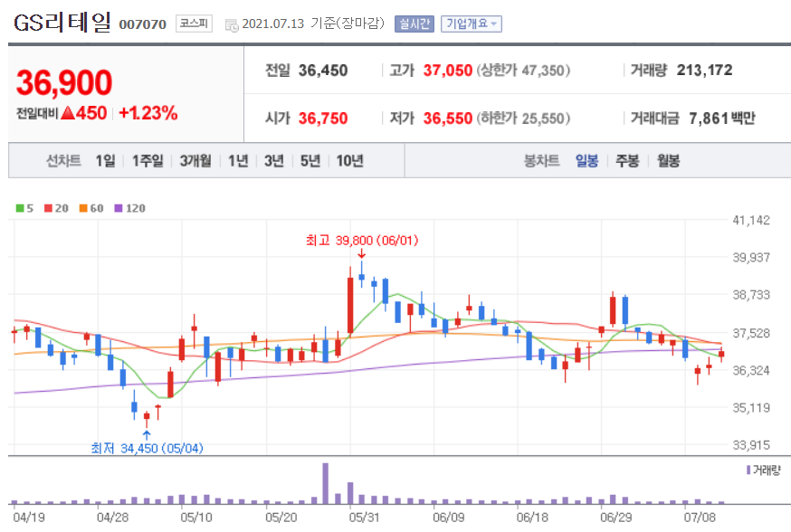
Task: Click the red 20-day moving average swatch
Action: click(x=49, y=208)
